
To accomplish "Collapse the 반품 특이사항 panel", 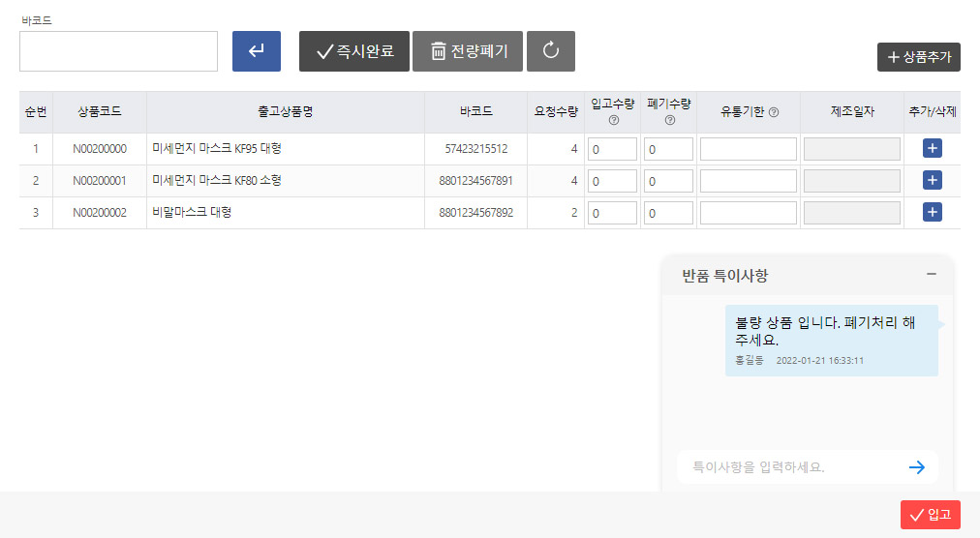I will click(932, 275).
